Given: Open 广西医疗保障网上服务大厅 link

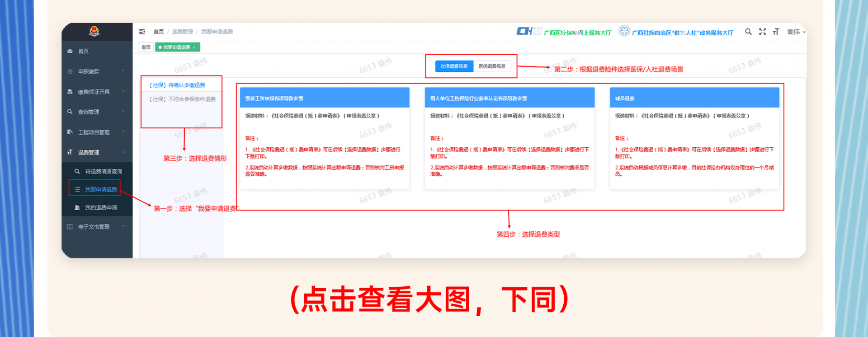Looking at the screenshot, I should tap(577, 33).
